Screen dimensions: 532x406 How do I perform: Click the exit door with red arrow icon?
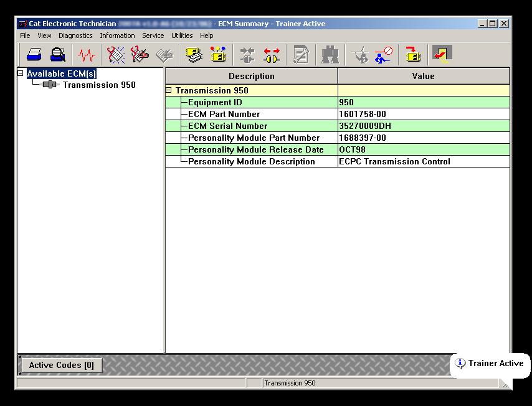[x=442, y=54]
